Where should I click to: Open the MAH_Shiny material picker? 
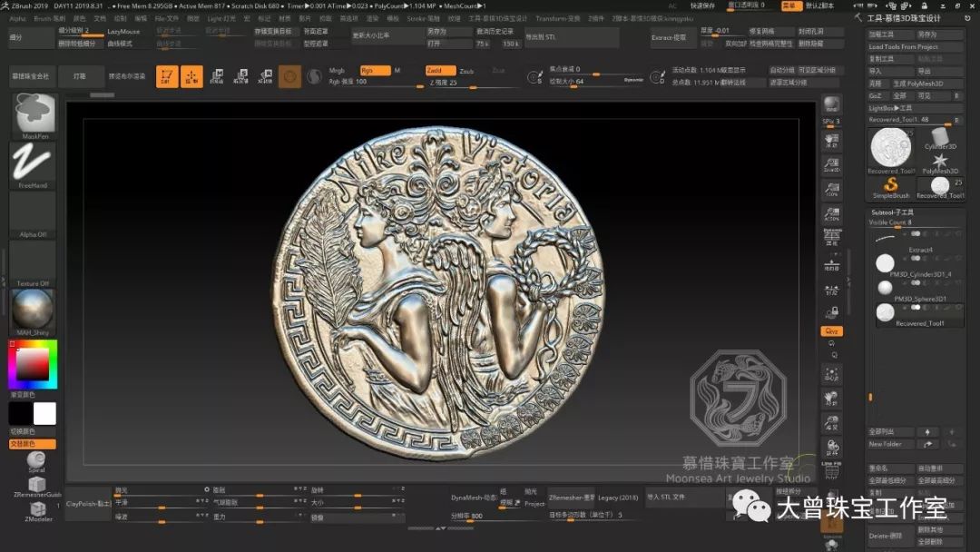coord(33,312)
